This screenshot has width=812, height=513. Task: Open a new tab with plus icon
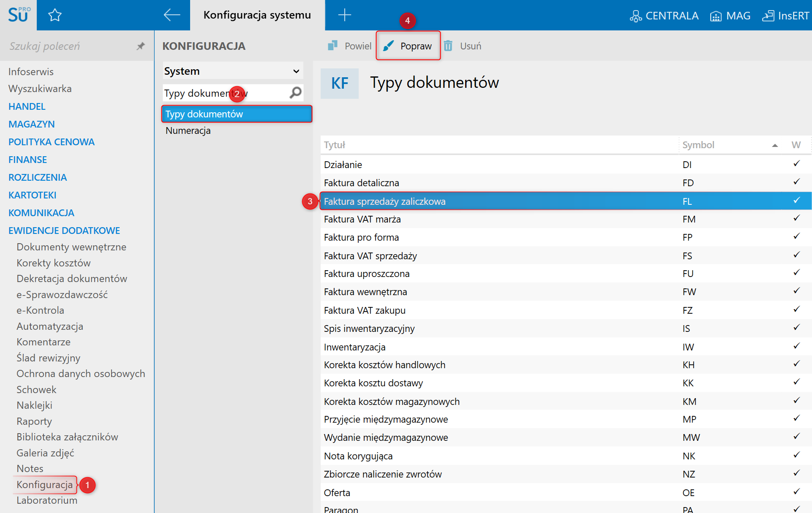pos(344,15)
